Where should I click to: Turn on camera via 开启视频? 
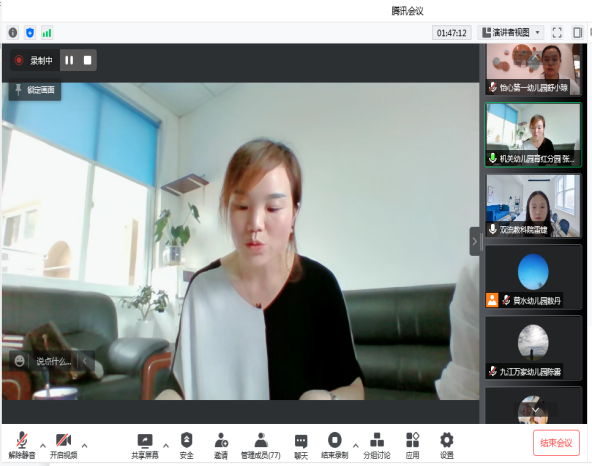tap(63, 446)
